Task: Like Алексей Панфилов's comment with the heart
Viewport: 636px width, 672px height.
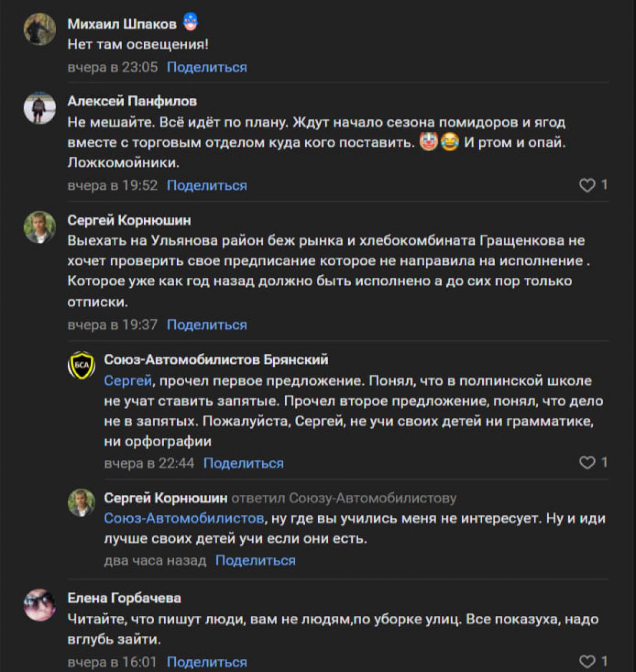Action: click(x=587, y=185)
